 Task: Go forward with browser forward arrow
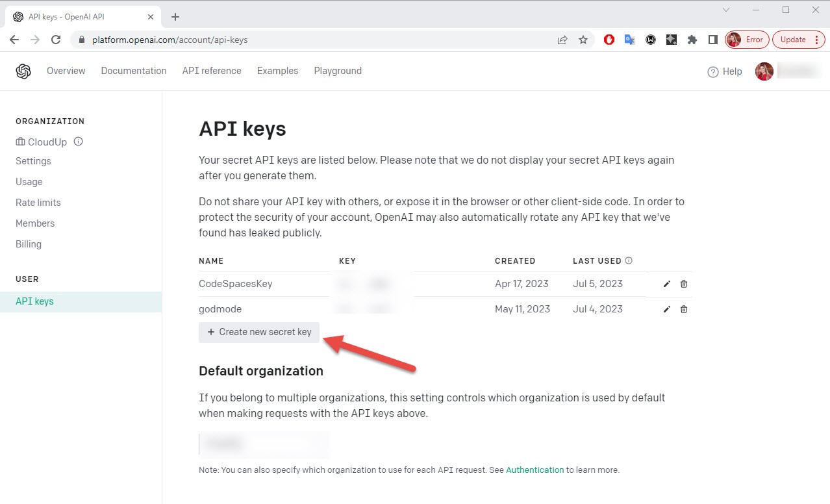(35, 40)
